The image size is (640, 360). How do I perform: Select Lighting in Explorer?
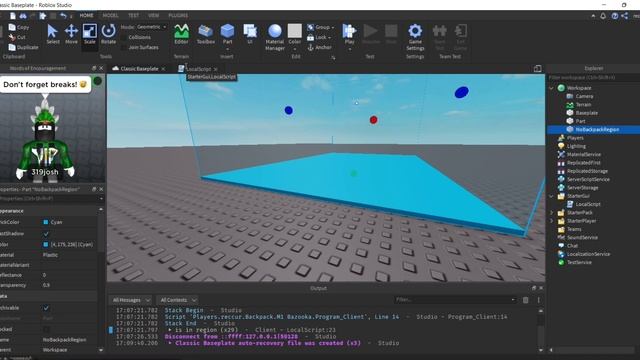tap(576, 146)
